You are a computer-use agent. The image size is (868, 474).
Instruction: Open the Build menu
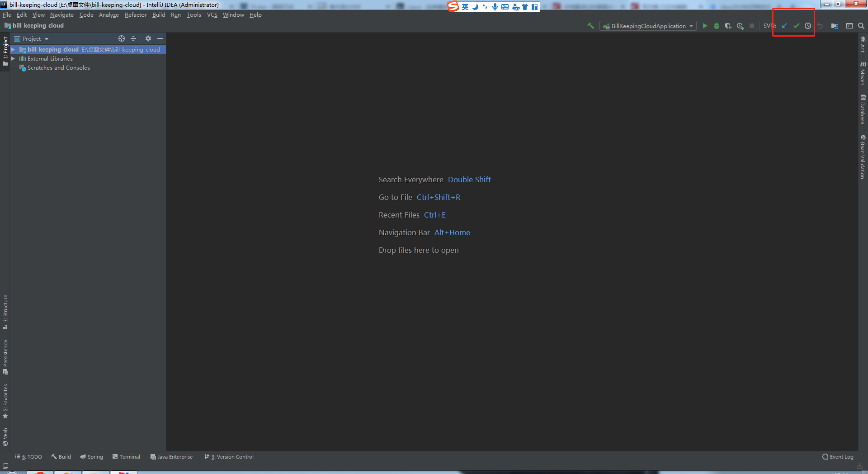[159, 15]
